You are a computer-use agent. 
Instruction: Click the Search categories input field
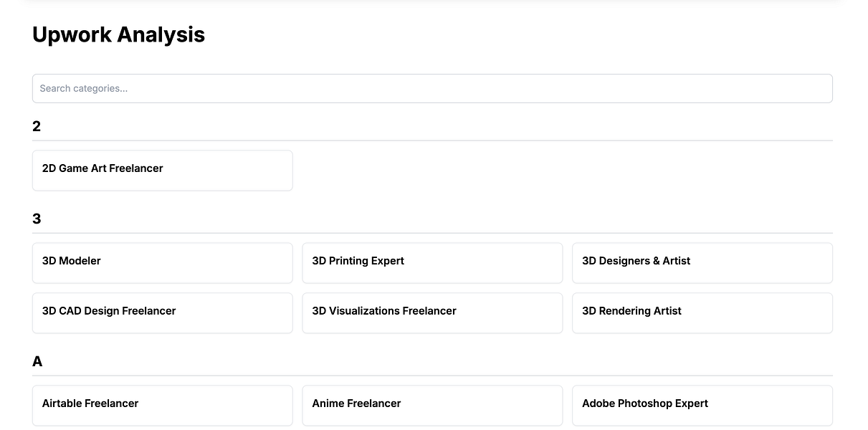432,88
